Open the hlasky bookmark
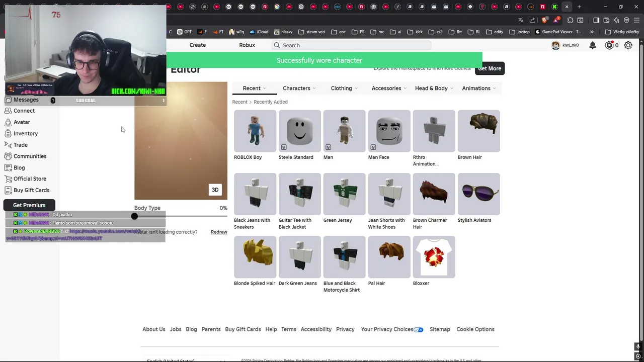644x362 pixels. coord(283,32)
